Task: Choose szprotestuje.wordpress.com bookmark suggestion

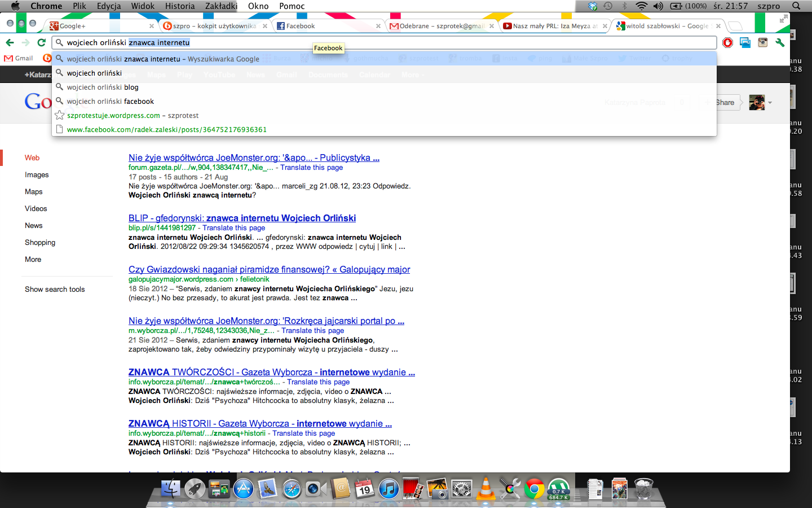Action: (385, 115)
